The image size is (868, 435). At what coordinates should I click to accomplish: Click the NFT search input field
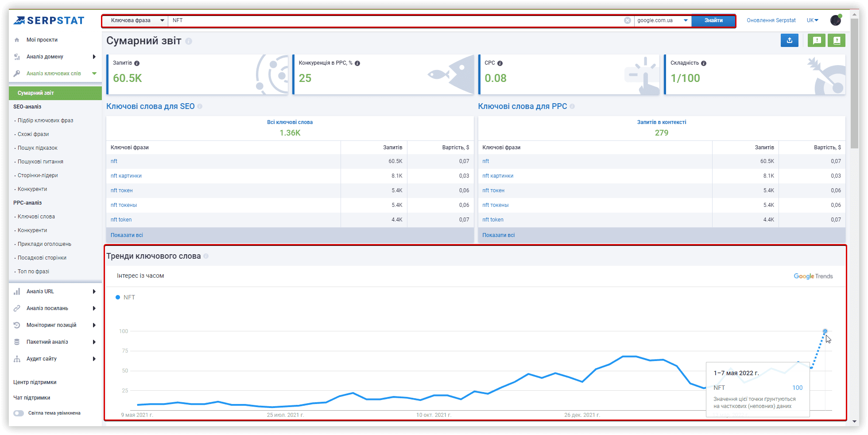click(394, 20)
